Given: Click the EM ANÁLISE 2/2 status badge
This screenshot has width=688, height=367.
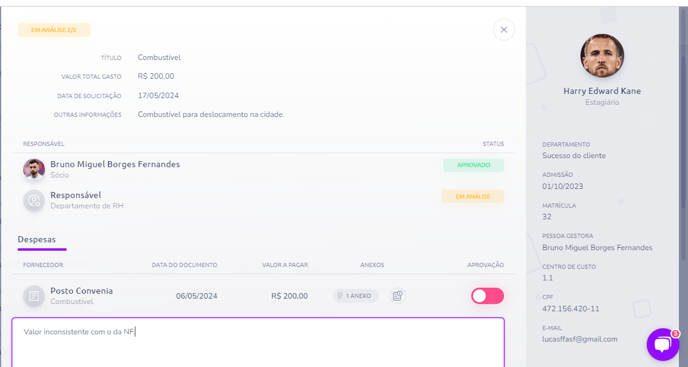Looking at the screenshot, I should [x=54, y=30].
